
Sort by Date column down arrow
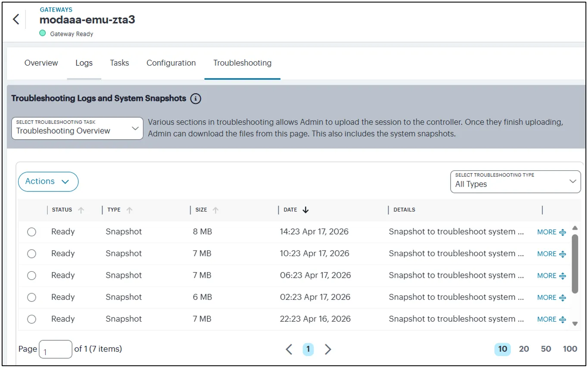[x=306, y=210]
